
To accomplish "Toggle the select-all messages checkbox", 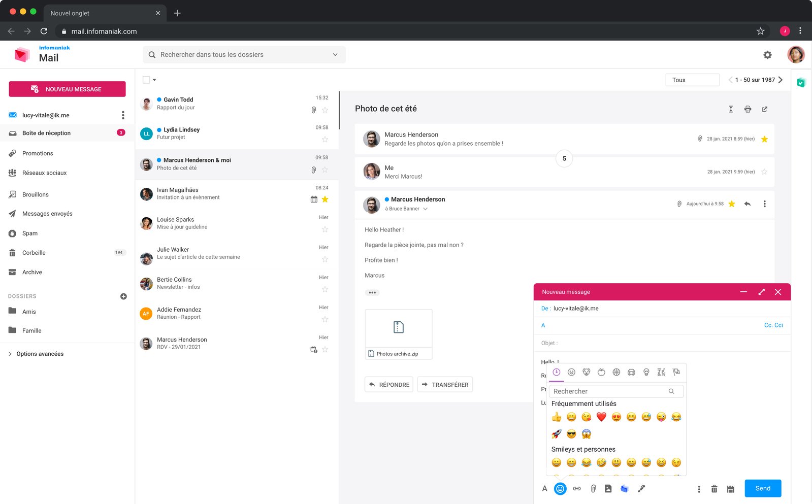I will [146, 80].
